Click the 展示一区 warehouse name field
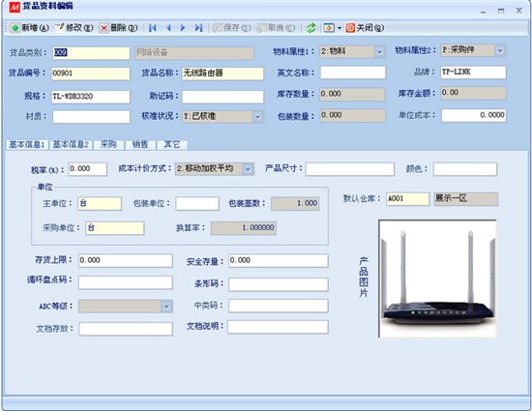Screen dimensions: 532x411 (x=466, y=199)
